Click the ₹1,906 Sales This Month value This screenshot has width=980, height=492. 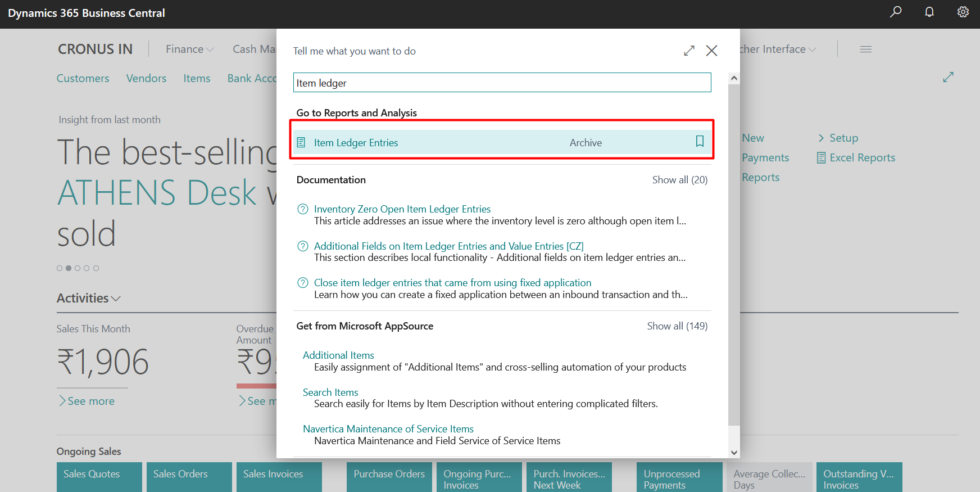pyautogui.click(x=103, y=362)
